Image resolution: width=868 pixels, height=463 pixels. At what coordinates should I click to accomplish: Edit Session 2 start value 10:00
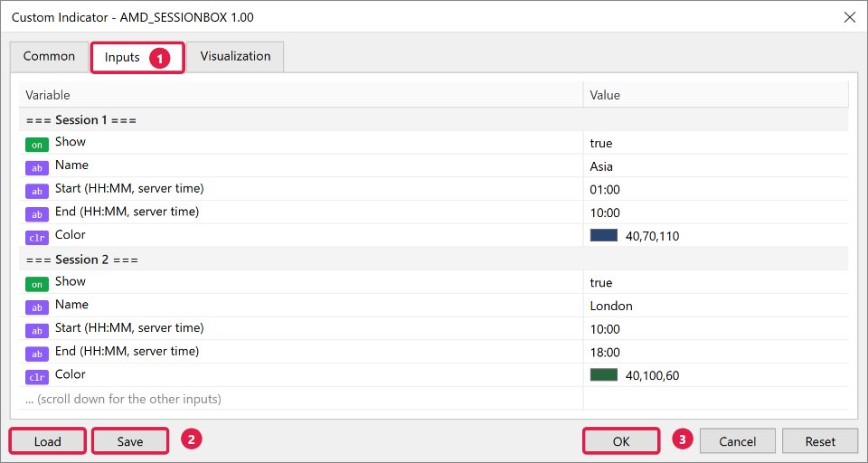coord(605,329)
